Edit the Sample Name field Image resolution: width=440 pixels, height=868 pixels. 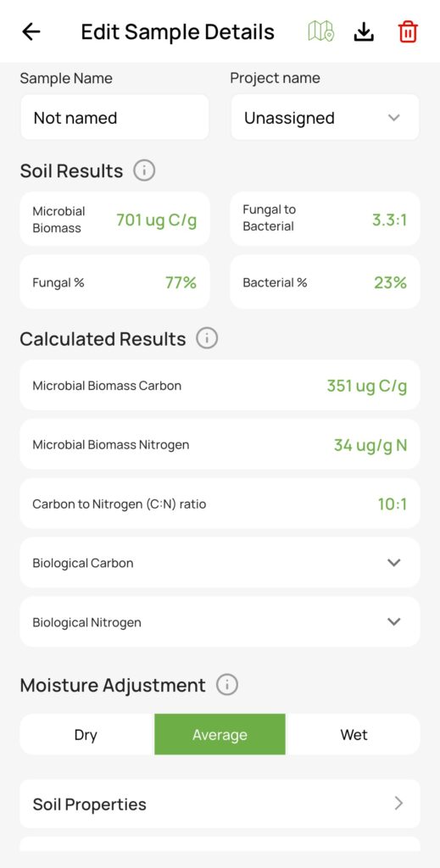pos(114,117)
